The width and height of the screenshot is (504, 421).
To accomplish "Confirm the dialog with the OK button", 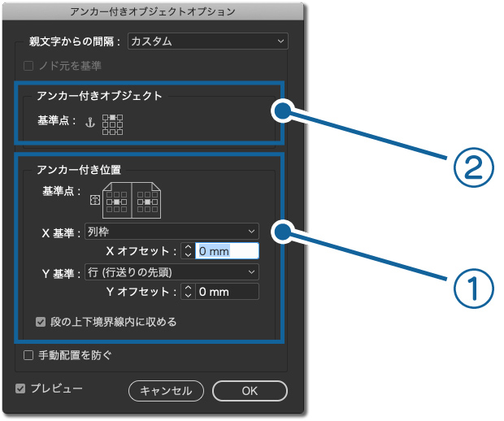I will (250, 391).
